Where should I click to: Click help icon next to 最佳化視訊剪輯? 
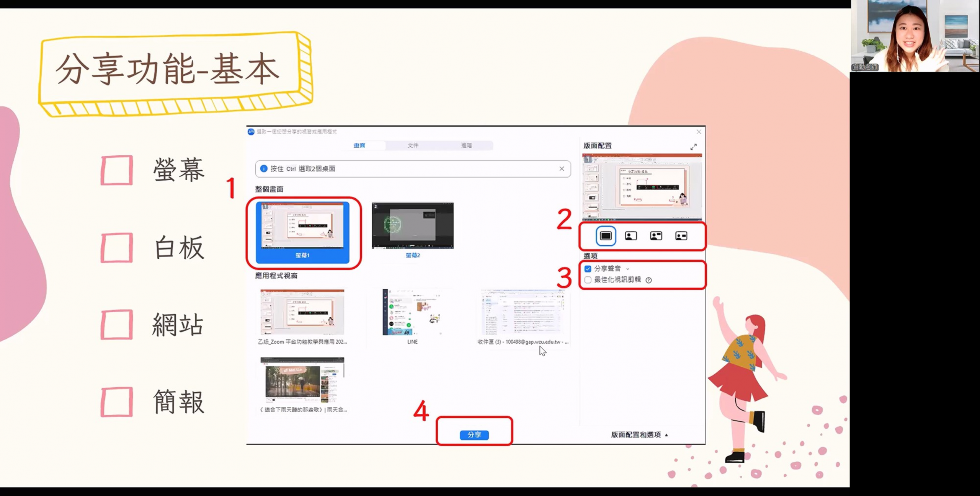point(648,280)
